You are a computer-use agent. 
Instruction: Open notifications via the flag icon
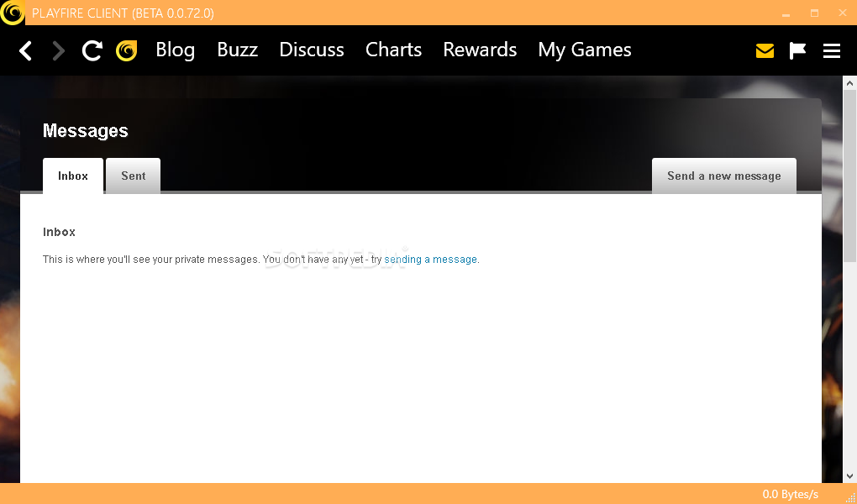pyautogui.click(x=797, y=51)
